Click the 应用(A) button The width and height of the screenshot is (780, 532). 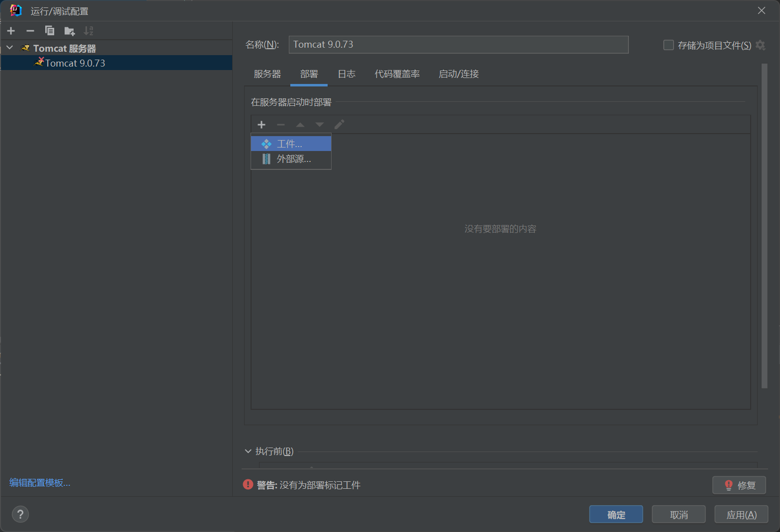click(x=741, y=515)
